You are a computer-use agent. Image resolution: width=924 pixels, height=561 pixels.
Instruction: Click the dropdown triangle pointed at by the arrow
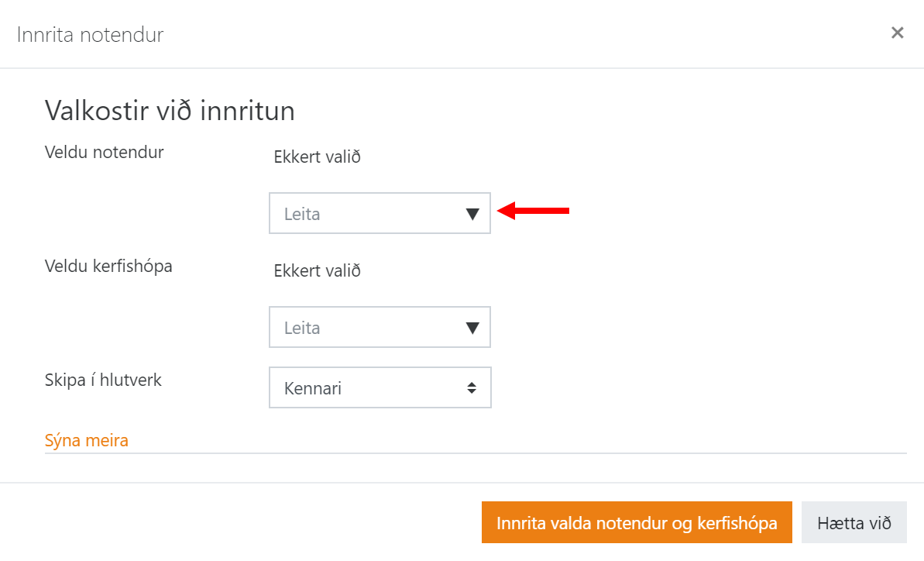tap(473, 213)
